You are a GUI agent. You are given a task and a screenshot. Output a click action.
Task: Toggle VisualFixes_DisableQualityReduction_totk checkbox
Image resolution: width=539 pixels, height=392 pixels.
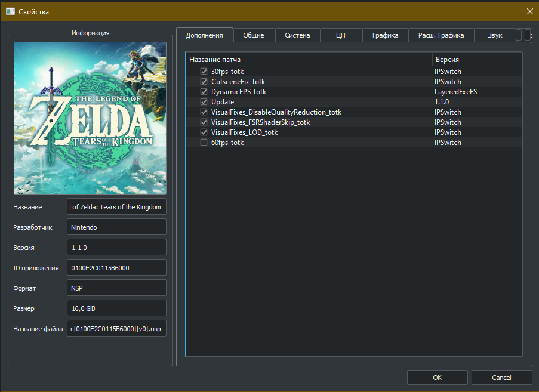tap(204, 112)
